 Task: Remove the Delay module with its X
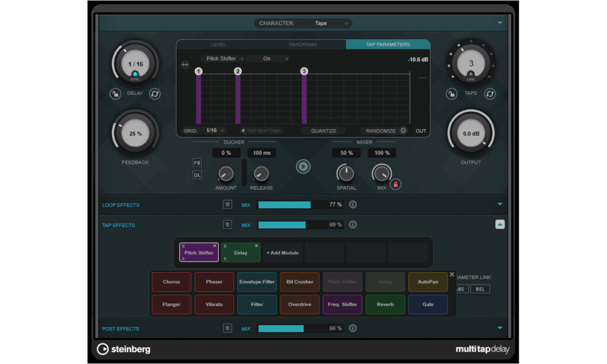click(257, 246)
